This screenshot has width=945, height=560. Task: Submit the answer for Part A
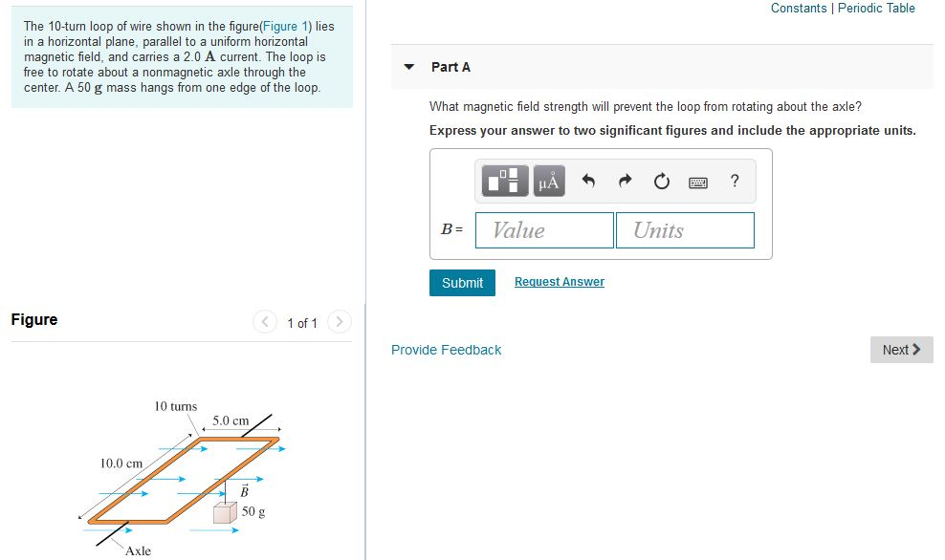[x=462, y=282]
